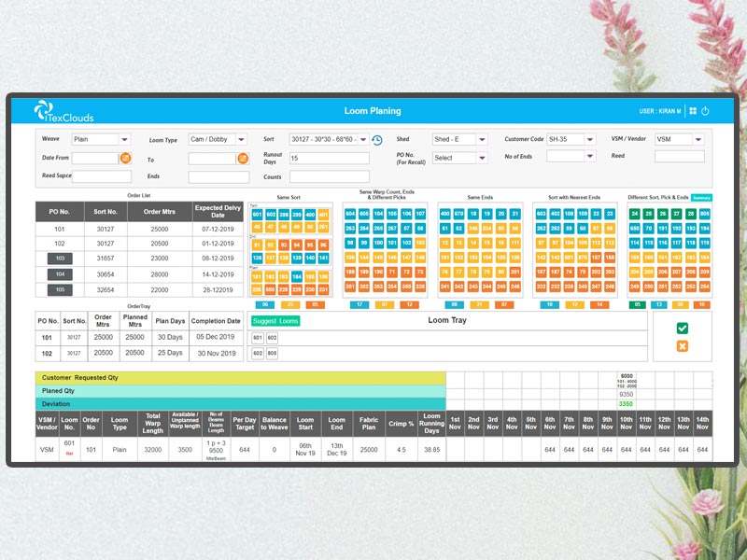Select PO number 103 in Order List
Image resolution: width=747 pixels, height=560 pixels.
click(x=60, y=258)
